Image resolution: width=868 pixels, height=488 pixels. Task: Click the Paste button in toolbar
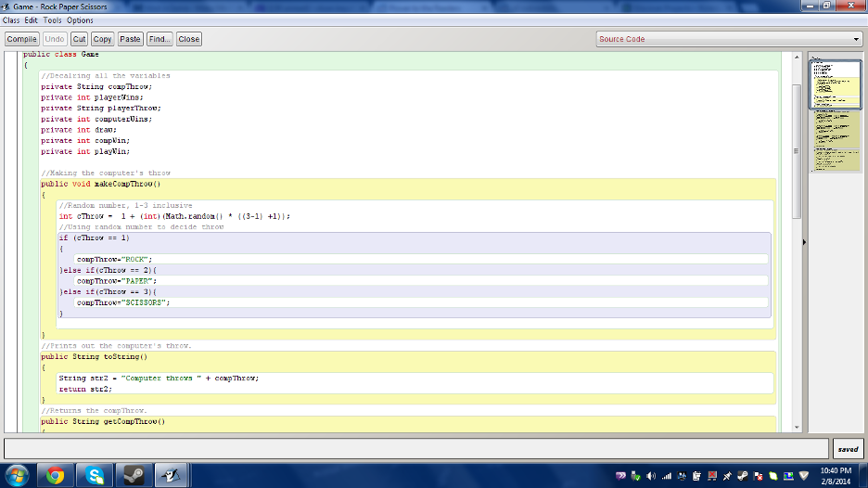(x=130, y=39)
